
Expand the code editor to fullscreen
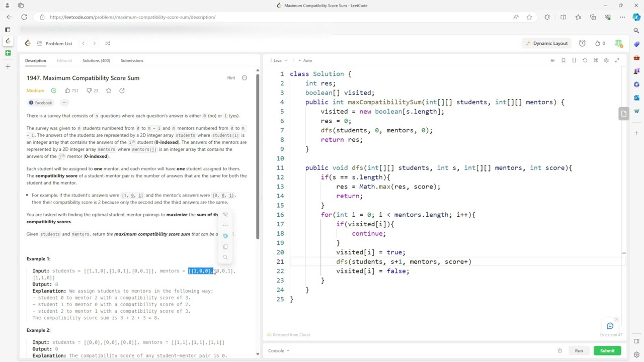617,60
